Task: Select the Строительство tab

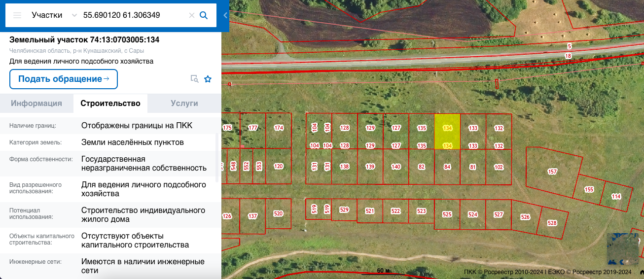Action: (110, 104)
